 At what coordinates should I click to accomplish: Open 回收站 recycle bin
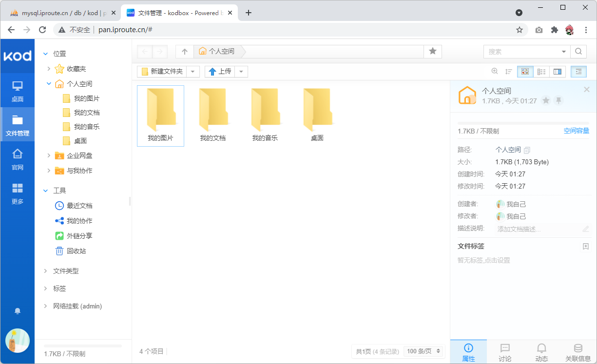(x=76, y=251)
